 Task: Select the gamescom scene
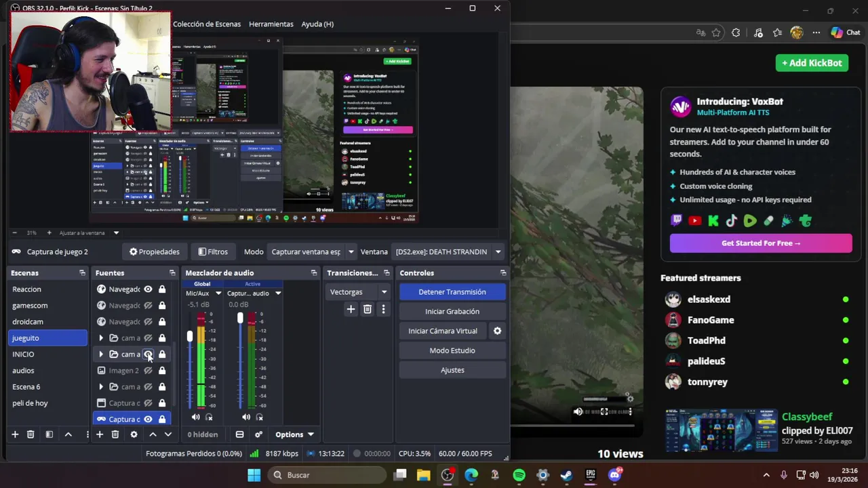pyautogui.click(x=47, y=306)
